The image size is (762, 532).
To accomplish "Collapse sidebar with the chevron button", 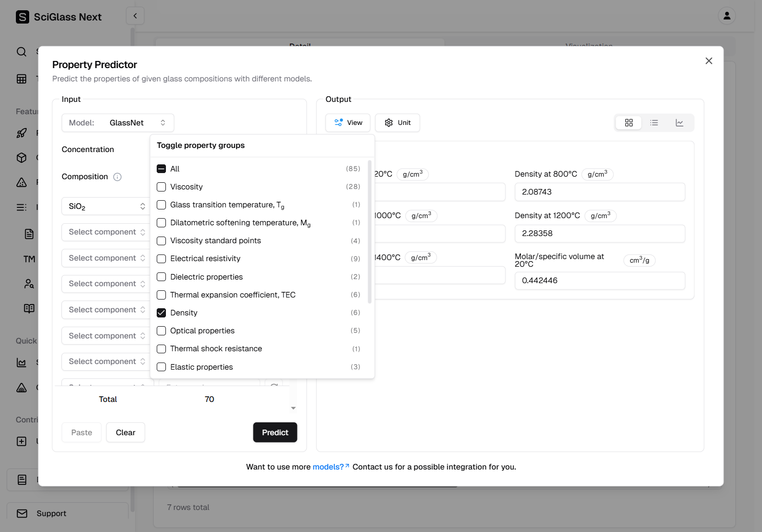I will coord(135,16).
